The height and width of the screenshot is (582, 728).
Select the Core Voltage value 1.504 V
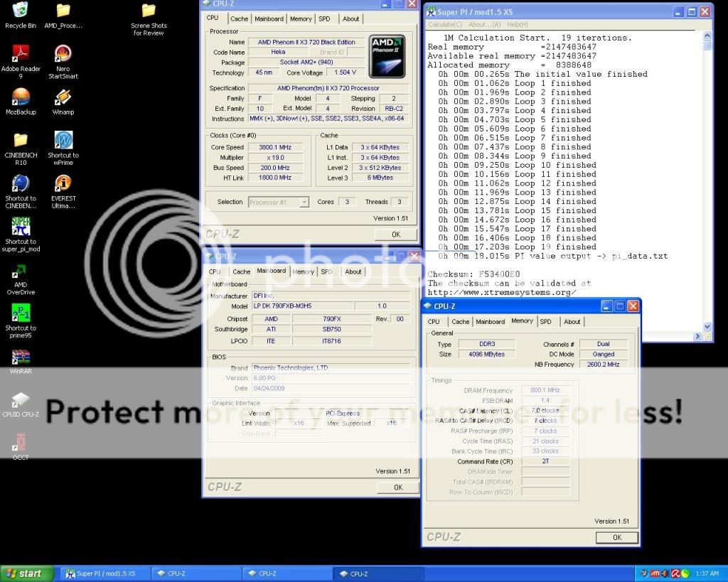[x=345, y=72]
